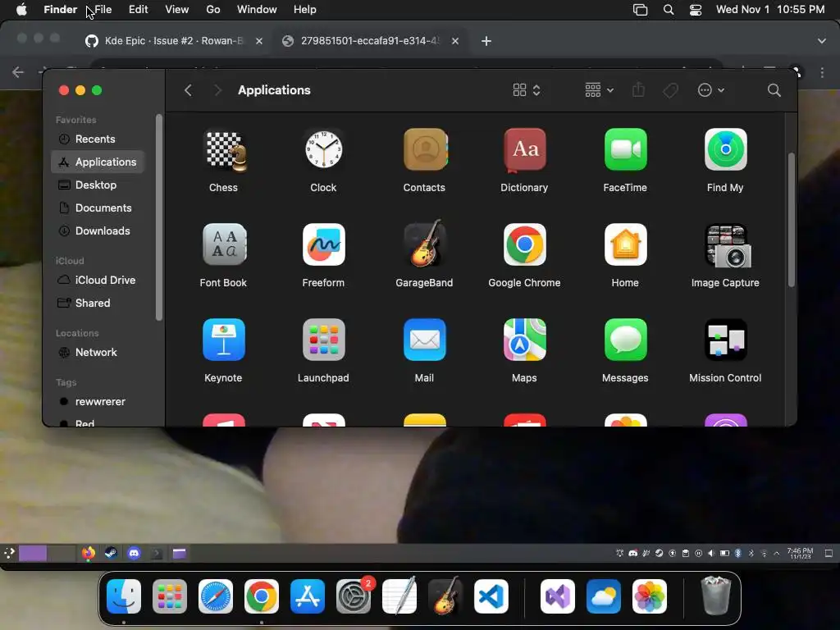Open the Group By dropdown
Viewport: 840px width, 630px height.
coord(599,90)
